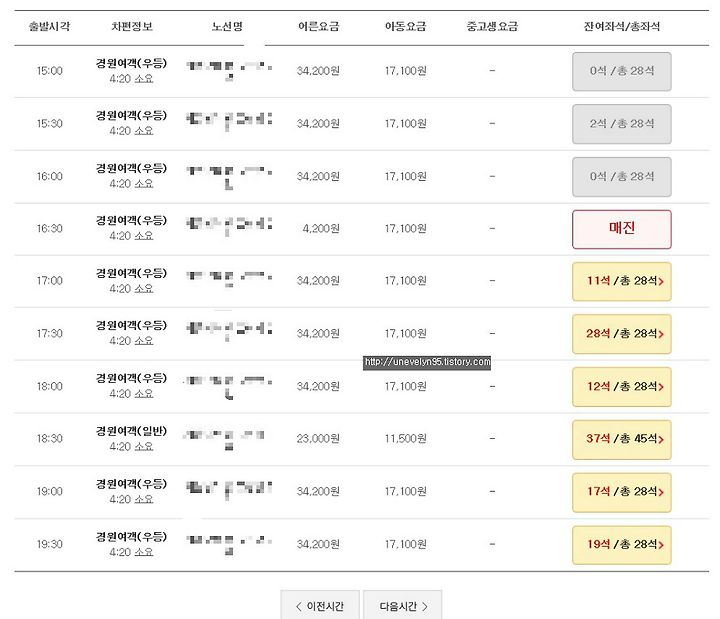
Task: Select the 17:00 bus with 11 seats left
Action: [x=622, y=281]
